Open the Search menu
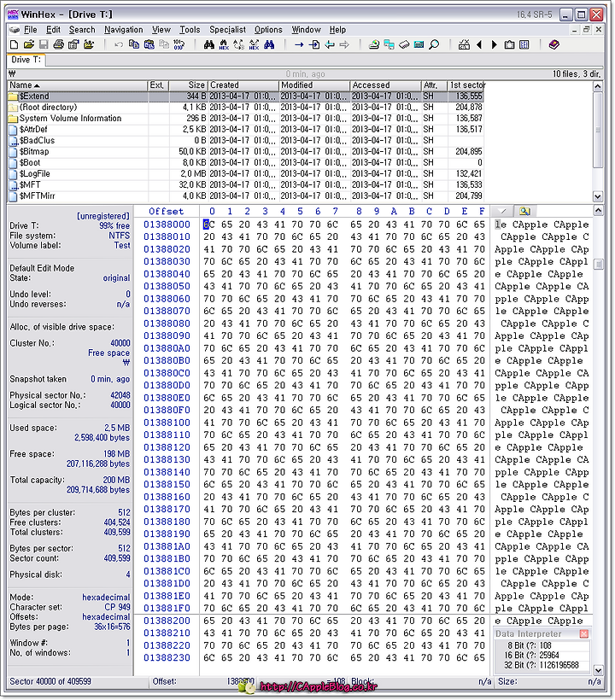The height and width of the screenshot is (700, 615). click(x=82, y=30)
